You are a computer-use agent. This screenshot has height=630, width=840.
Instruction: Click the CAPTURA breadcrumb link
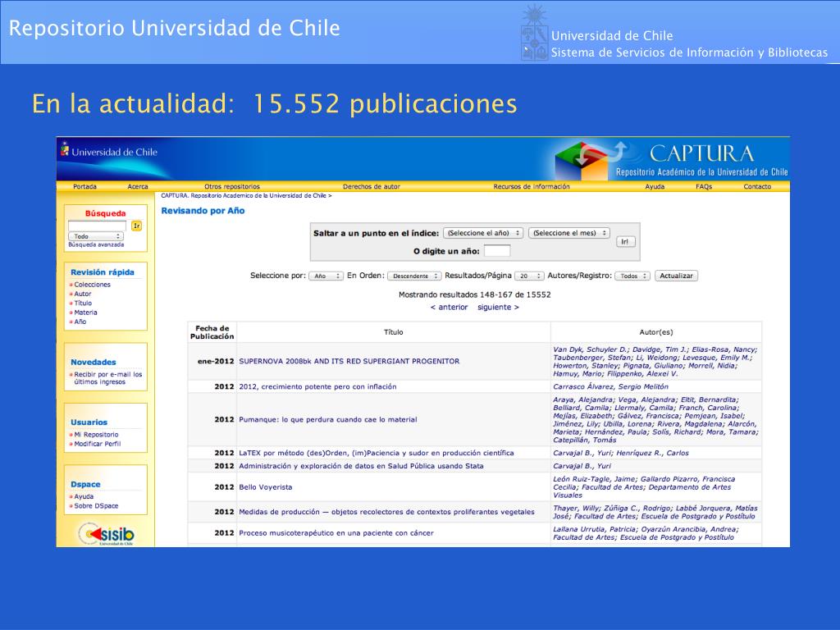[244, 195]
